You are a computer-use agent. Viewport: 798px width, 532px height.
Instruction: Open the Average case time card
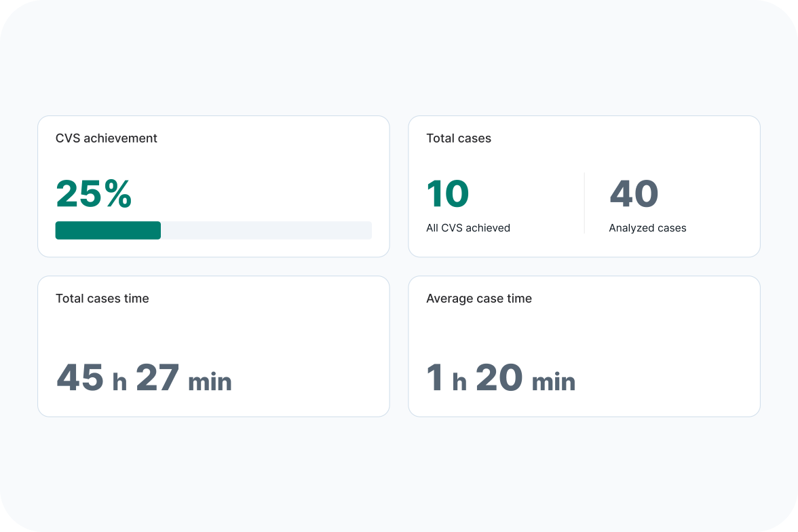pos(584,345)
